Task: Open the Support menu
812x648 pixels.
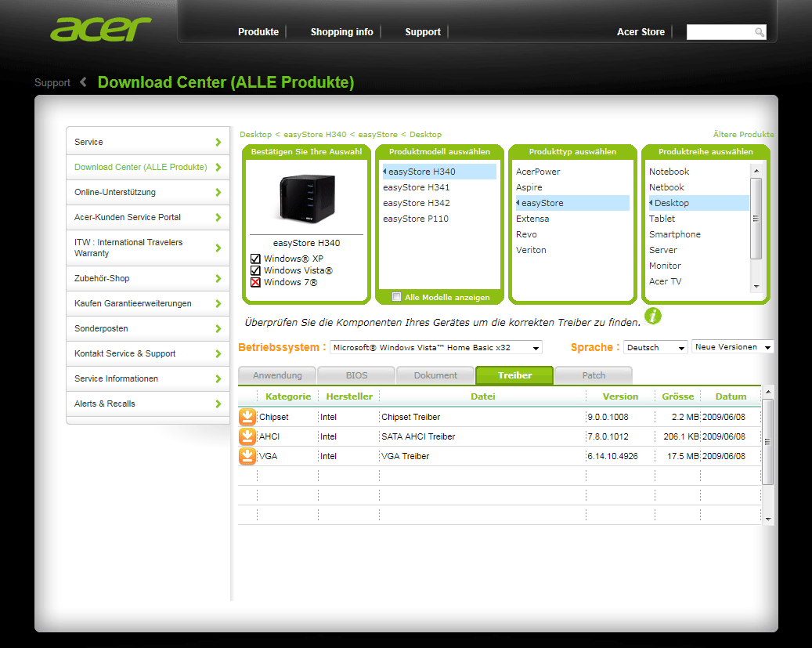Action: click(x=423, y=32)
